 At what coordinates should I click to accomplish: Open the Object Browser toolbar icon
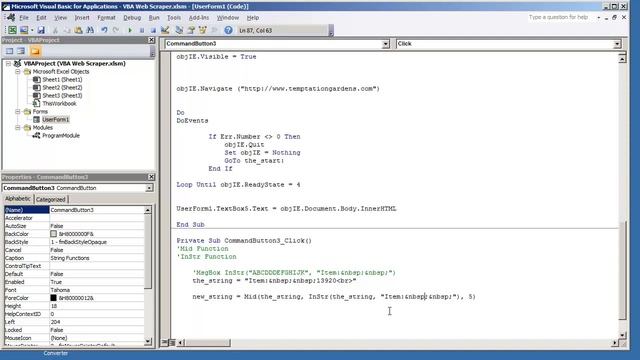click(202, 30)
